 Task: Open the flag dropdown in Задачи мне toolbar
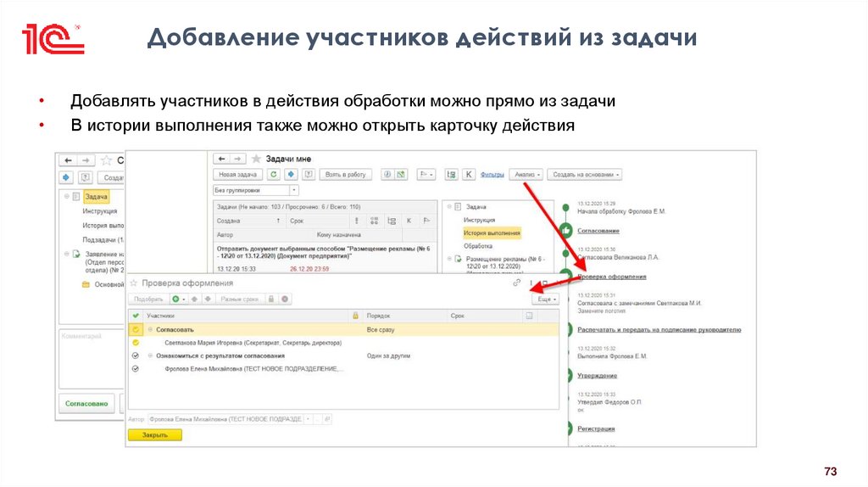coord(426,175)
